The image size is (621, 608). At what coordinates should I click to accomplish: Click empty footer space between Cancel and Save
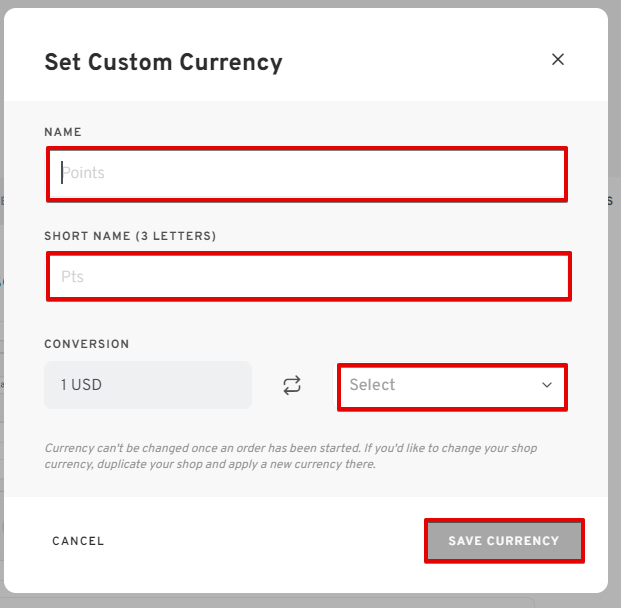pyautogui.click(x=263, y=541)
